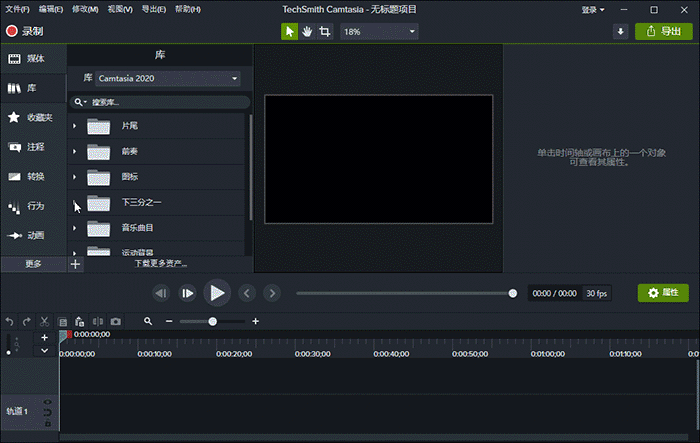
Task: Open the 视图(V) menu
Action: (120, 9)
